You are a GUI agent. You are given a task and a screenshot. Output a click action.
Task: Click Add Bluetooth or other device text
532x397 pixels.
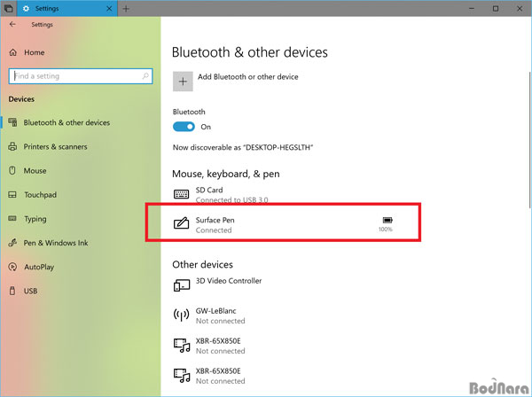click(248, 77)
